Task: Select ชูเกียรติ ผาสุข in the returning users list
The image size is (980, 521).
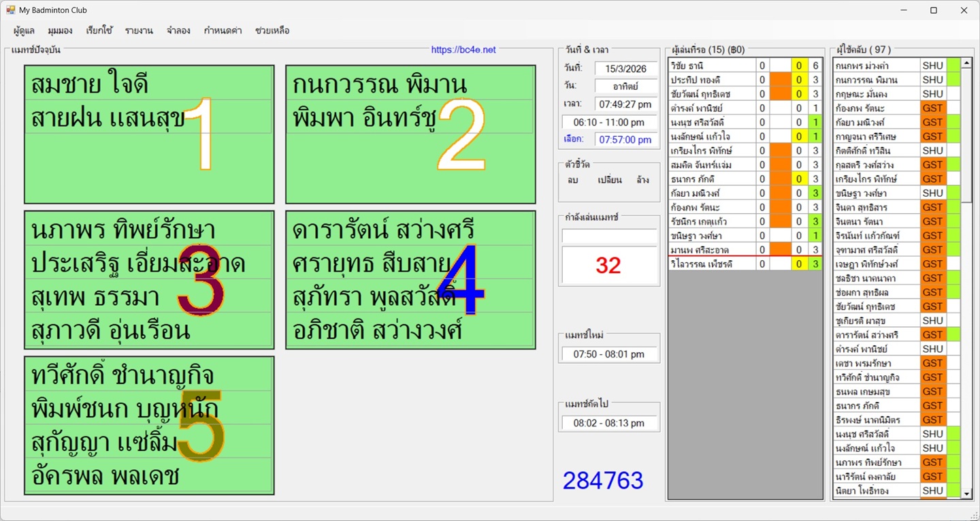Action: click(877, 321)
